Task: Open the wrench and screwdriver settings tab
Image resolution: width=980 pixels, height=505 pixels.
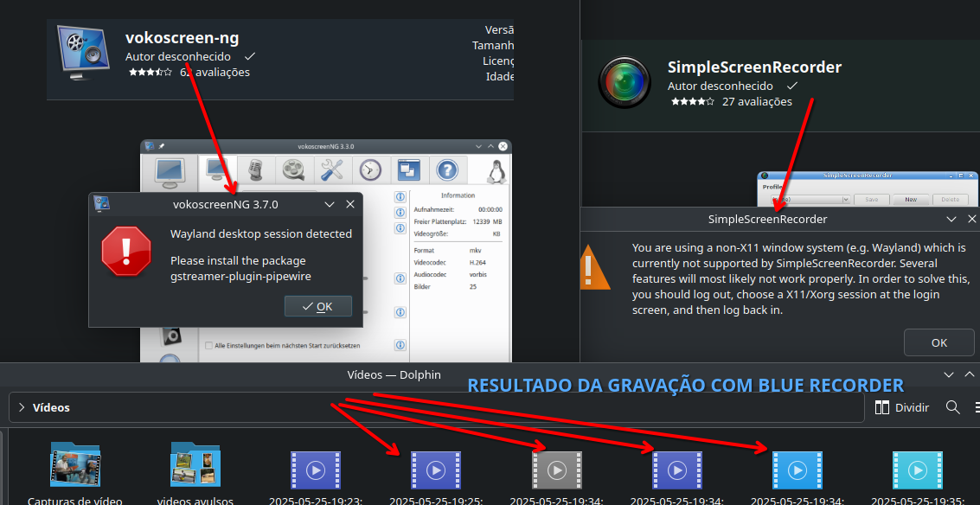Action: click(x=332, y=169)
